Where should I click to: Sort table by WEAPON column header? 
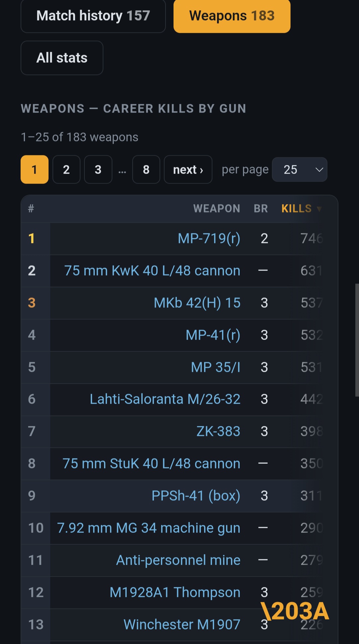(x=217, y=208)
